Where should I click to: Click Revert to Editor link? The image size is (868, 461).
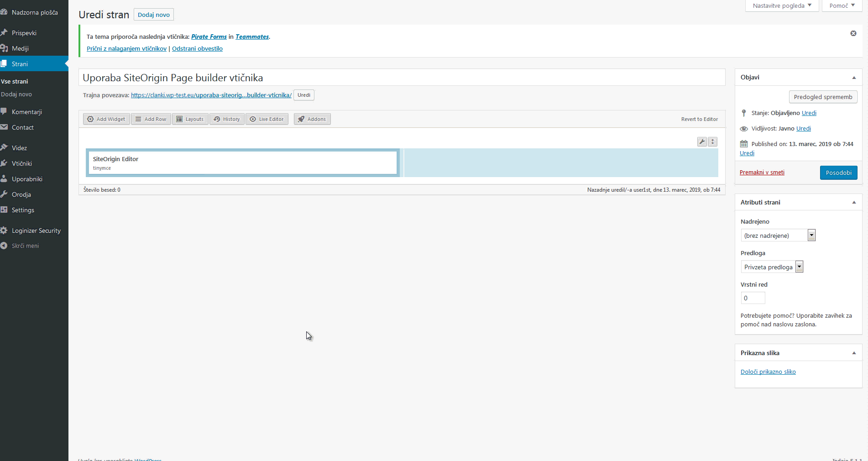pos(700,119)
